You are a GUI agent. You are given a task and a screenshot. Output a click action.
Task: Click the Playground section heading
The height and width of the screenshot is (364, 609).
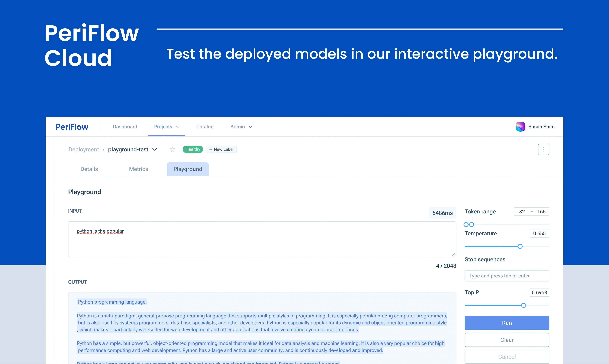point(84,192)
